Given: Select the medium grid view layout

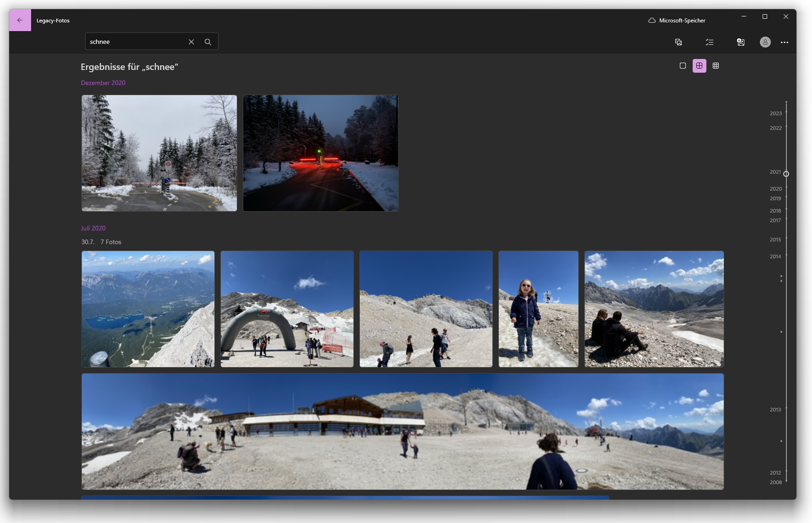Looking at the screenshot, I should (x=699, y=66).
